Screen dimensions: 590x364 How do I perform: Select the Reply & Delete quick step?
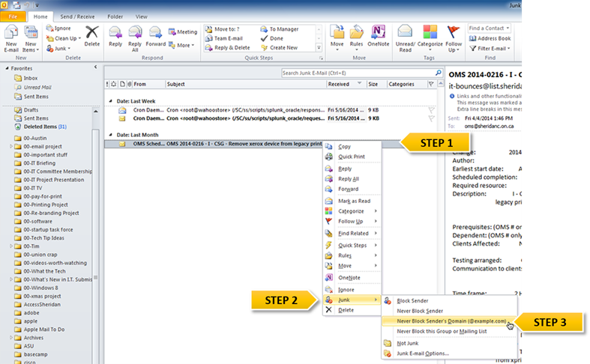point(228,48)
